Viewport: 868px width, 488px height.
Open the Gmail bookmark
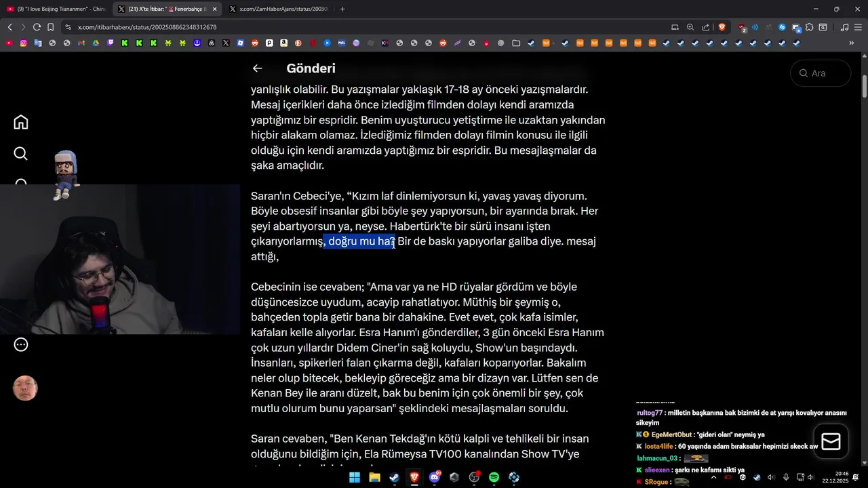point(81,43)
